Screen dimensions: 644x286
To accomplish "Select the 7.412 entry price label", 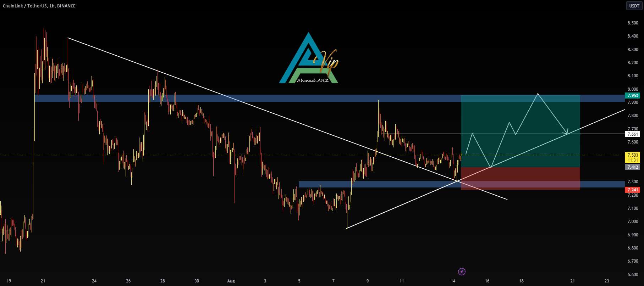I will pyautogui.click(x=632, y=167).
